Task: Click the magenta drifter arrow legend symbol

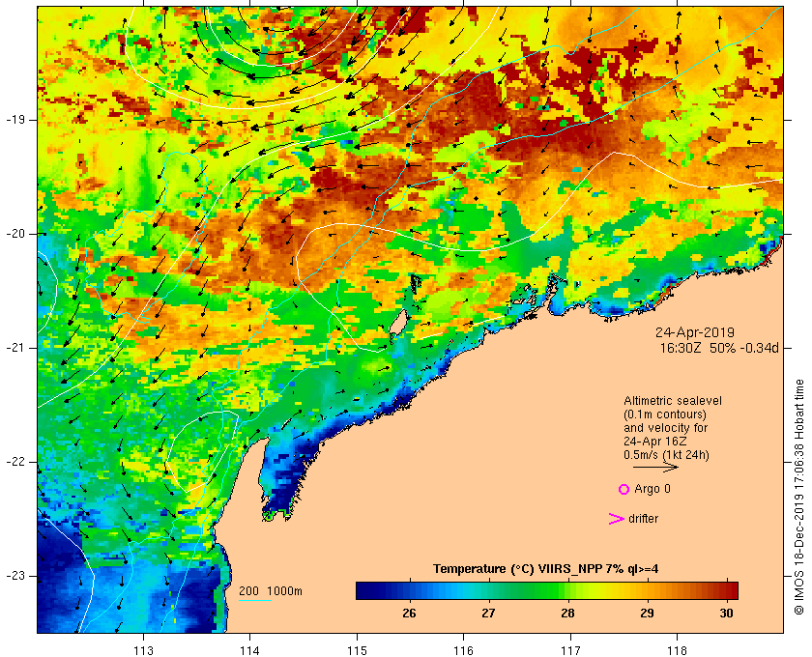Action: (x=616, y=519)
